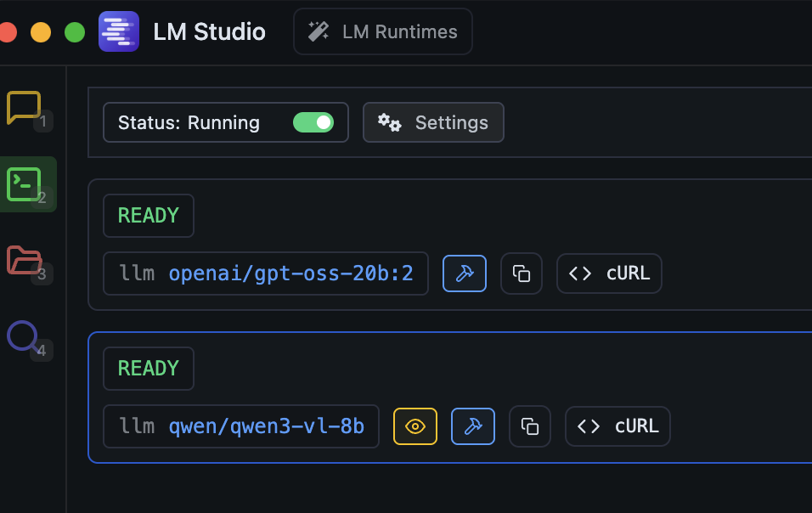Screen dimensions: 812x513
Task: Click the green macOS zoom window button
Action: point(75,32)
